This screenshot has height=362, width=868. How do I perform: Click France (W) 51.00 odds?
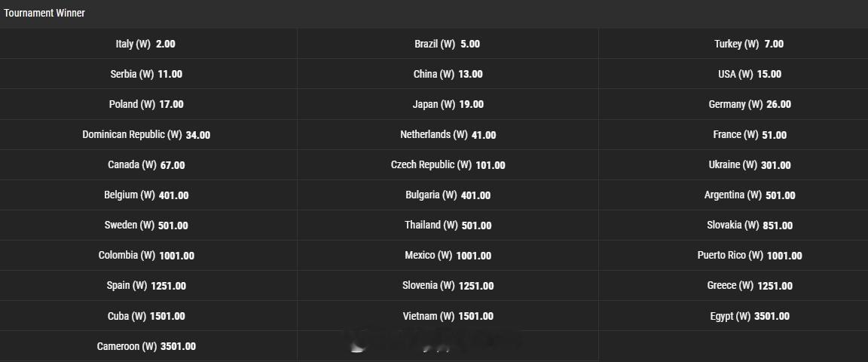733,135
